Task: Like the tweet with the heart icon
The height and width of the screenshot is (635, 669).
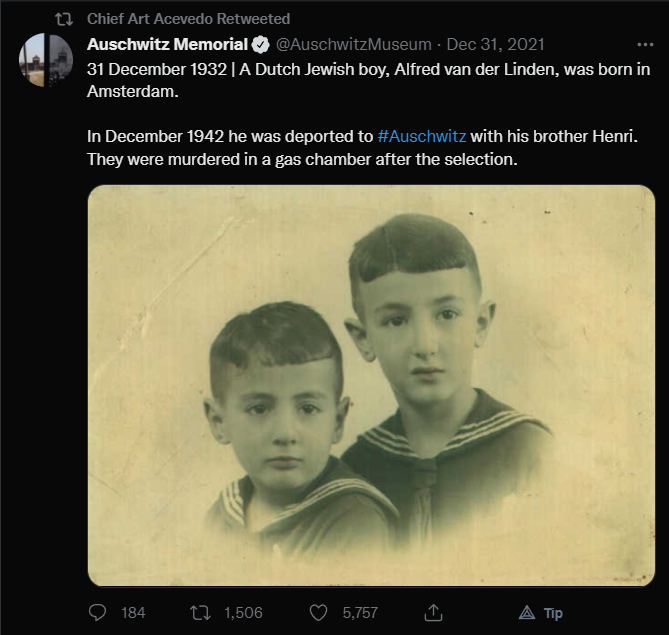Action: point(318,613)
